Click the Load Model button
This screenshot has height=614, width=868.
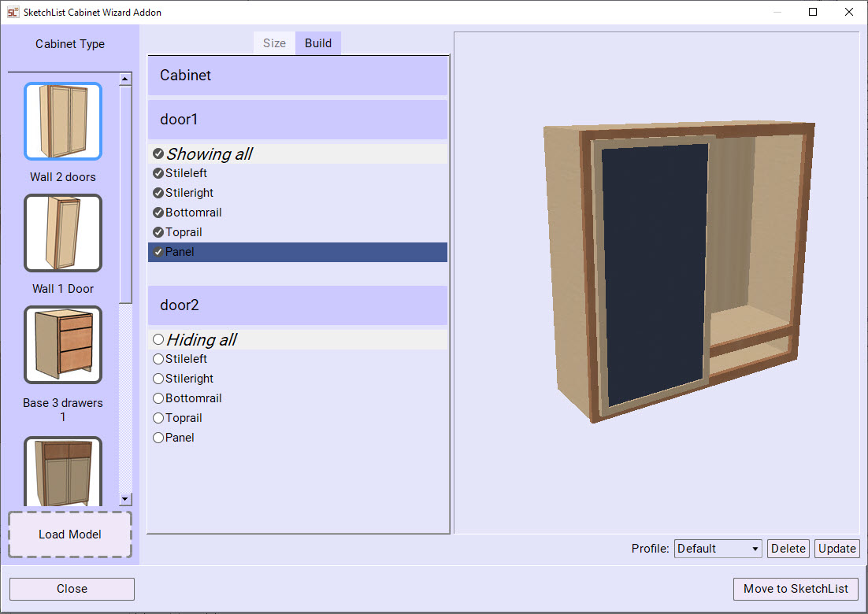(69, 534)
